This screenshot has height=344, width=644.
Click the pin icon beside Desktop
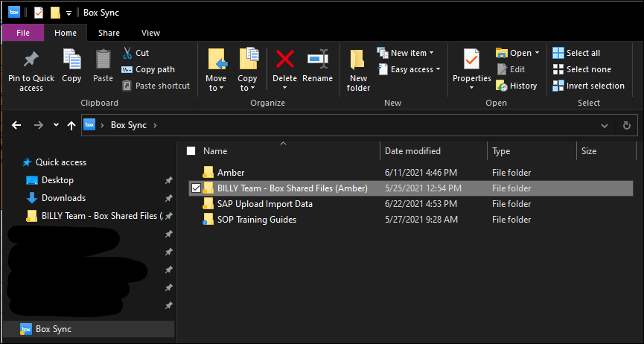[x=168, y=180]
